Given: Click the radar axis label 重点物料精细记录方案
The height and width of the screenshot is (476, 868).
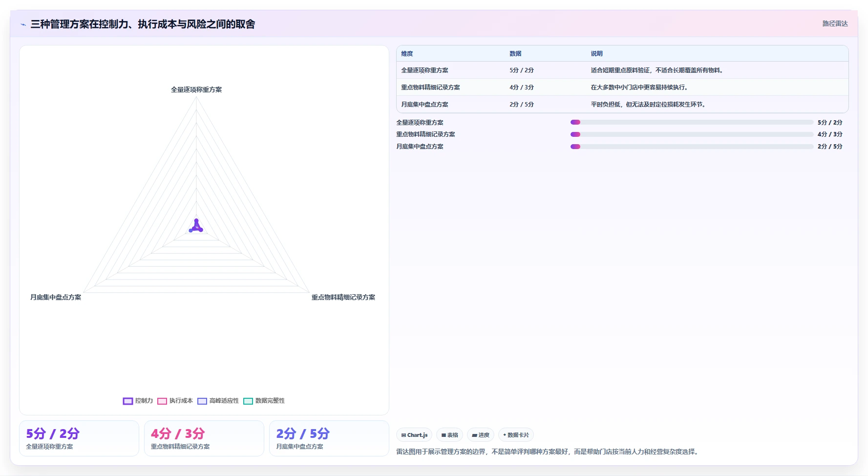Looking at the screenshot, I should [x=343, y=298].
